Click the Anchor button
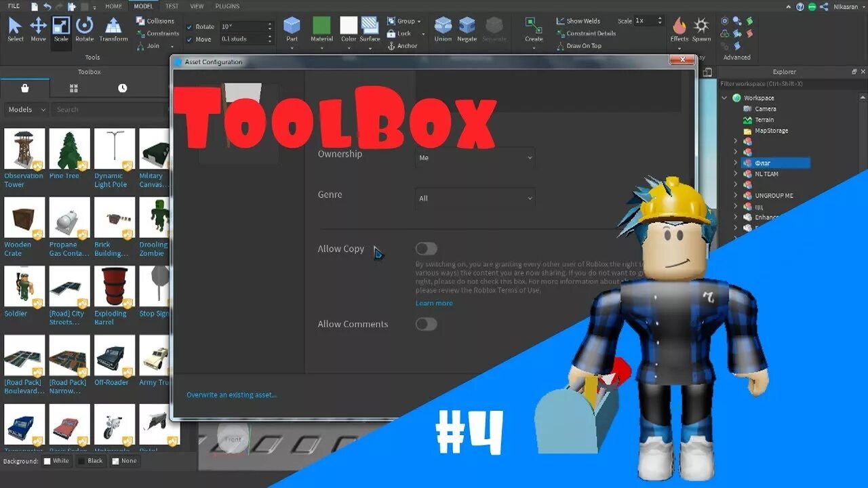868x488 pixels. (x=402, y=46)
